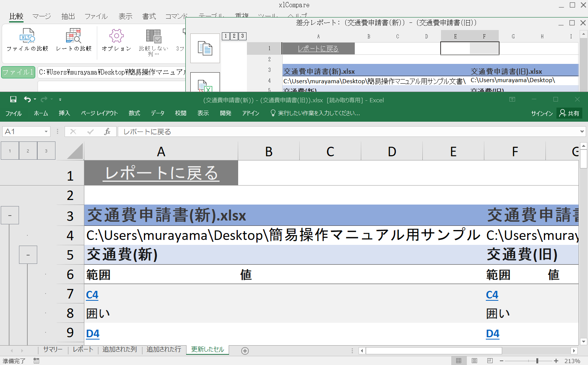Click サインイン in Excel
Image resolution: width=588 pixels, height=365 pixels.
point(542,113)
